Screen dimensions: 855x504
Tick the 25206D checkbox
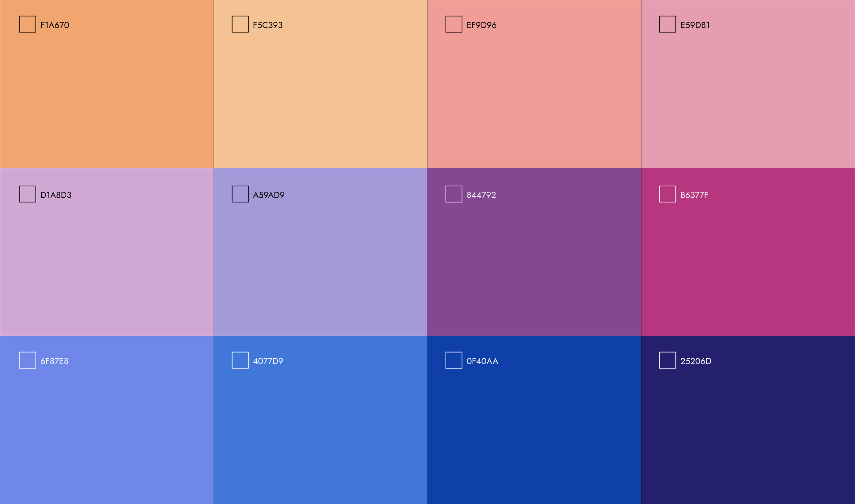pos(668,360)
